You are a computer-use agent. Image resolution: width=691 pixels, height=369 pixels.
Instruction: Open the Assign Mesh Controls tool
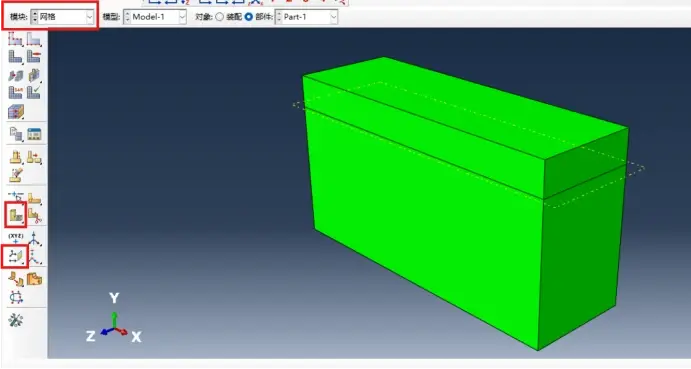tap(15, 75)
